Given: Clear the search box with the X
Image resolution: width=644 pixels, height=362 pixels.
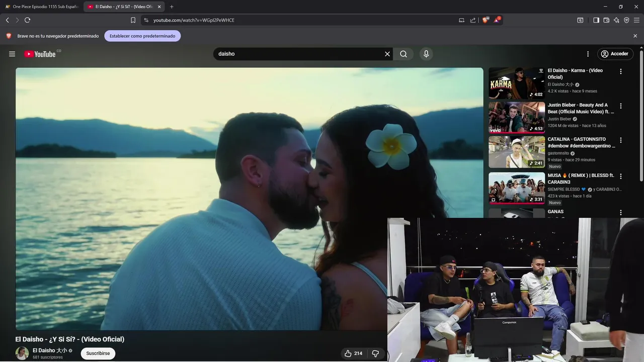Looking at the screenshot, I should point(387,54).
